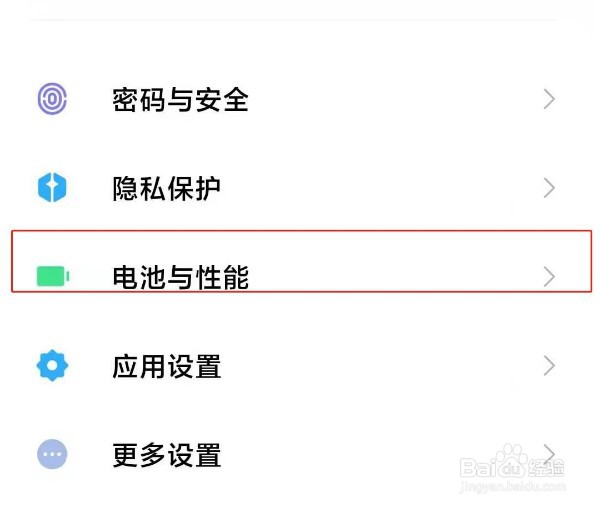Open 电池与性能 text label

[x=180, y=277]
